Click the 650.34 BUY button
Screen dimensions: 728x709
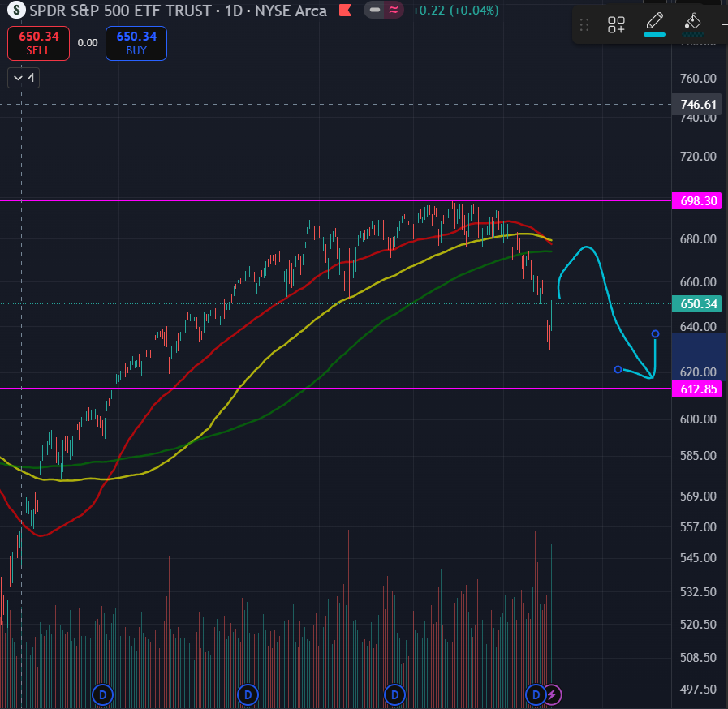pos(136,43)
